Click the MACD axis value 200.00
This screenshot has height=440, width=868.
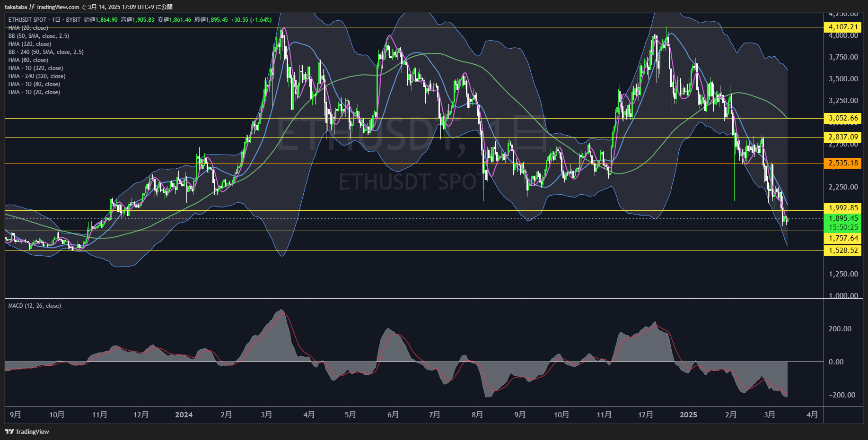[840, 329]
